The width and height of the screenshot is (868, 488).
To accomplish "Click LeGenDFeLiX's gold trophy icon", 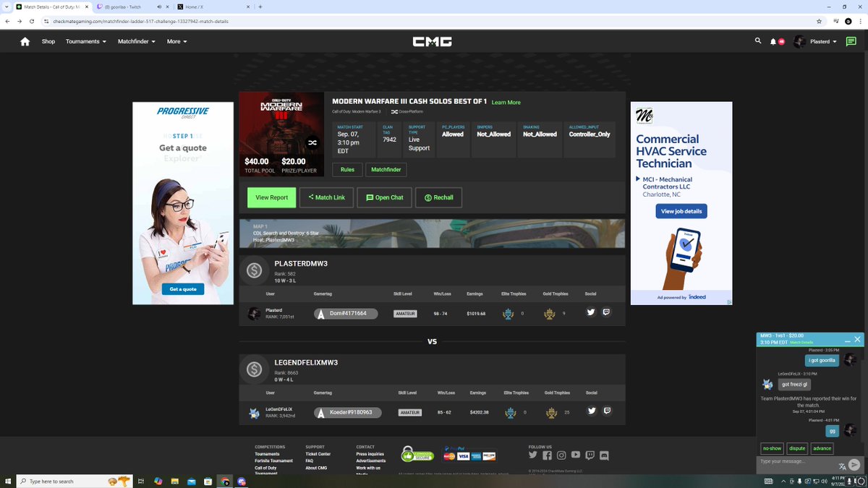I will (x=551, y=412).
